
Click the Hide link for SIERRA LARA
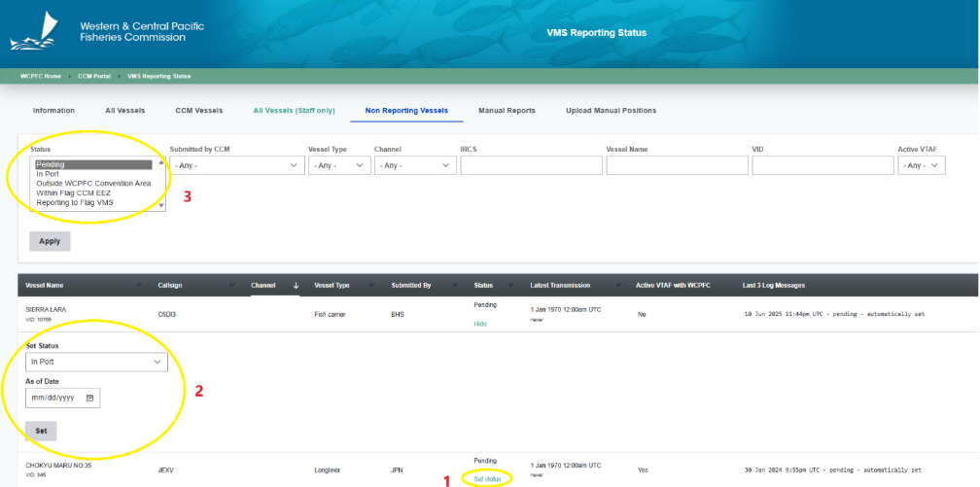tap(480, 324)
